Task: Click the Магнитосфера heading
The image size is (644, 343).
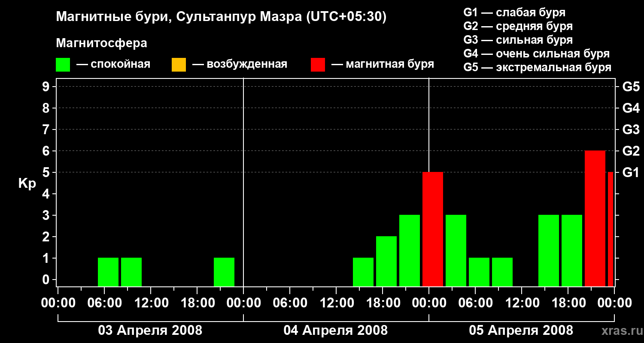Action: (101, 43)
